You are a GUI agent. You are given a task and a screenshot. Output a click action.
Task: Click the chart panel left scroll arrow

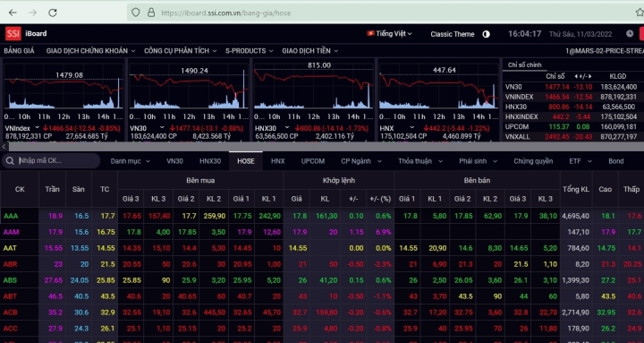click(4, 146)
